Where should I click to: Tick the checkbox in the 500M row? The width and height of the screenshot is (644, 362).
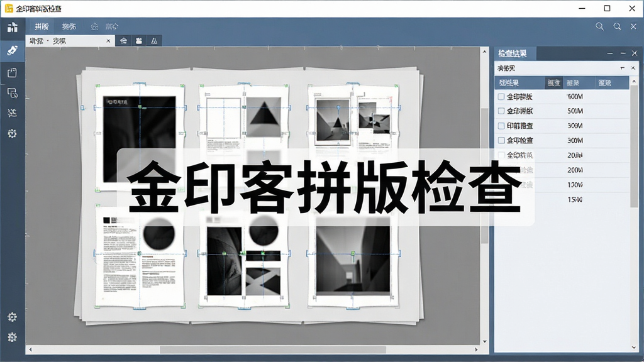(x=501, y=111)
